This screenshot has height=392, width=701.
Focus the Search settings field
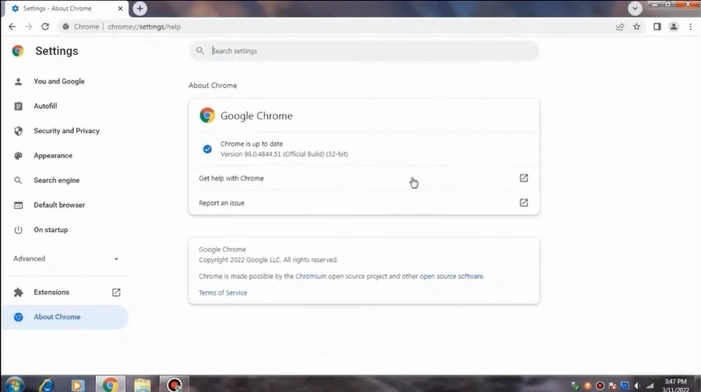pos(364,51)
